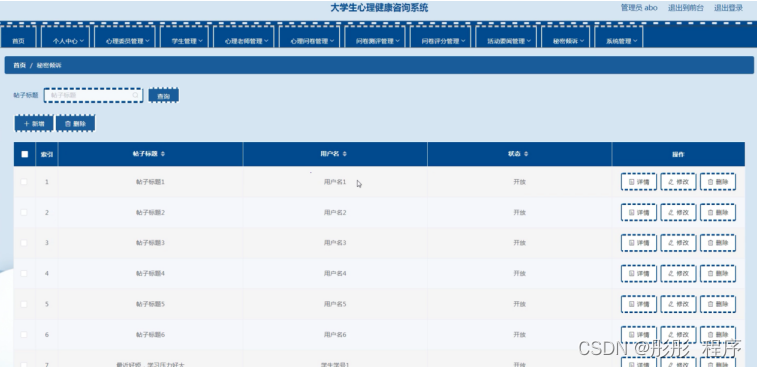
Task: Remove row 帖子标题2 via 删除
Action: pos(717,212)
